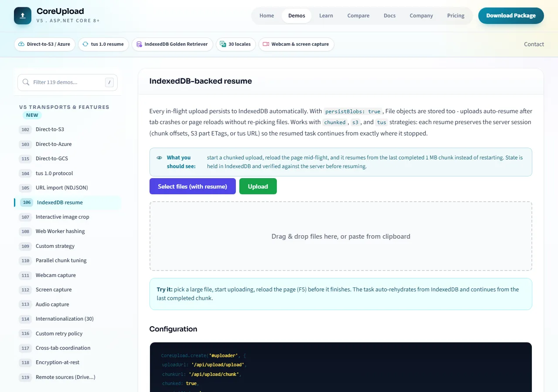The image size is (558, 392).
Task: Select demo 109 Custom strategy
Action: point(68,246)
